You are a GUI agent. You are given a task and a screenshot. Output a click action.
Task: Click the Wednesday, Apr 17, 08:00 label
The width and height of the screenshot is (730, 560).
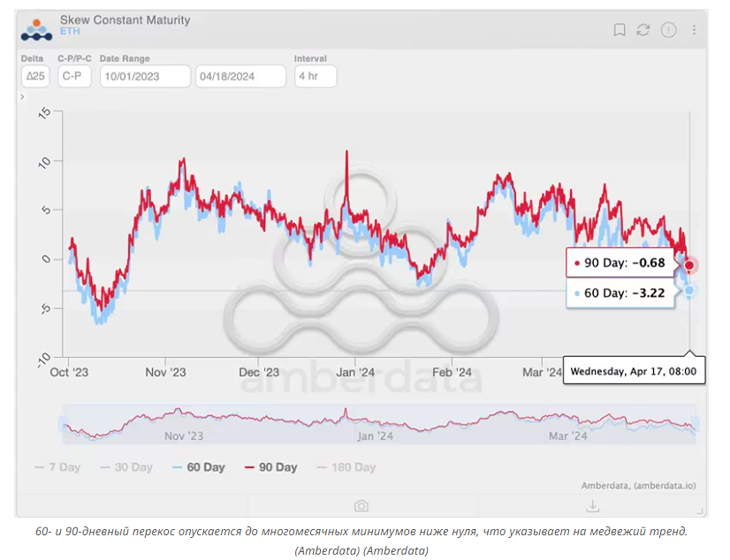[x=634, y=371]
